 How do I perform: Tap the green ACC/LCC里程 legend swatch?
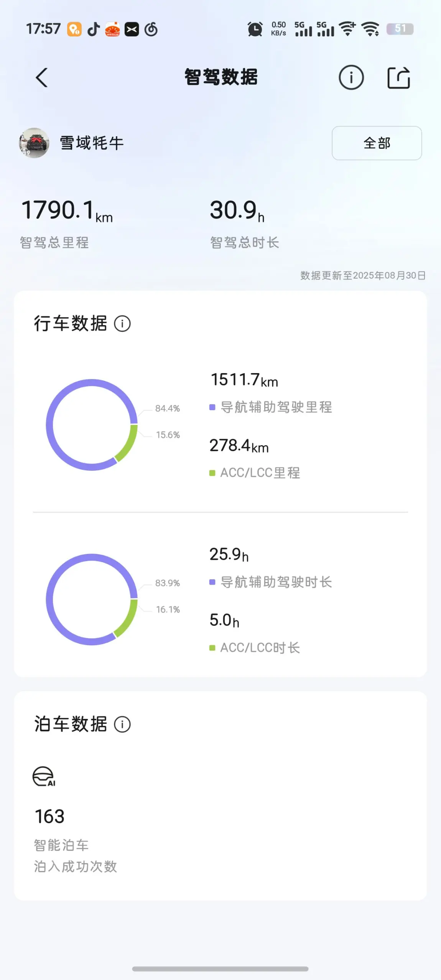click(x=212, y=473)
